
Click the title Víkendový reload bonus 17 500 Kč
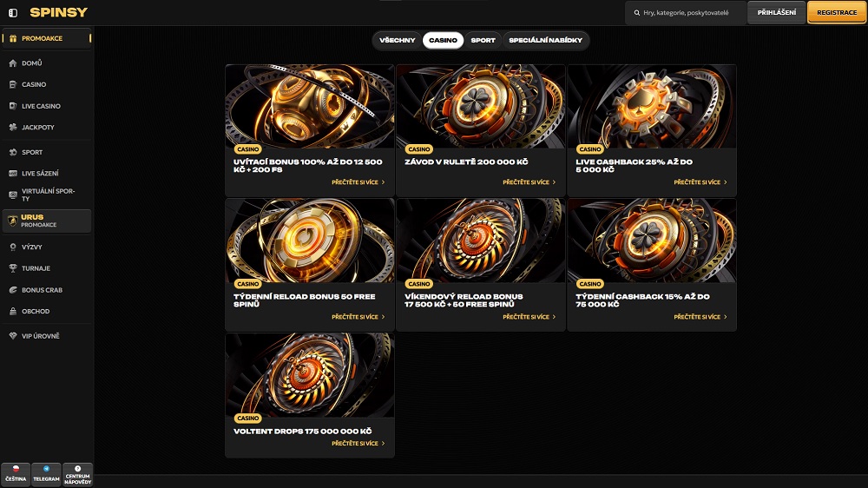(x=464, y=300)
